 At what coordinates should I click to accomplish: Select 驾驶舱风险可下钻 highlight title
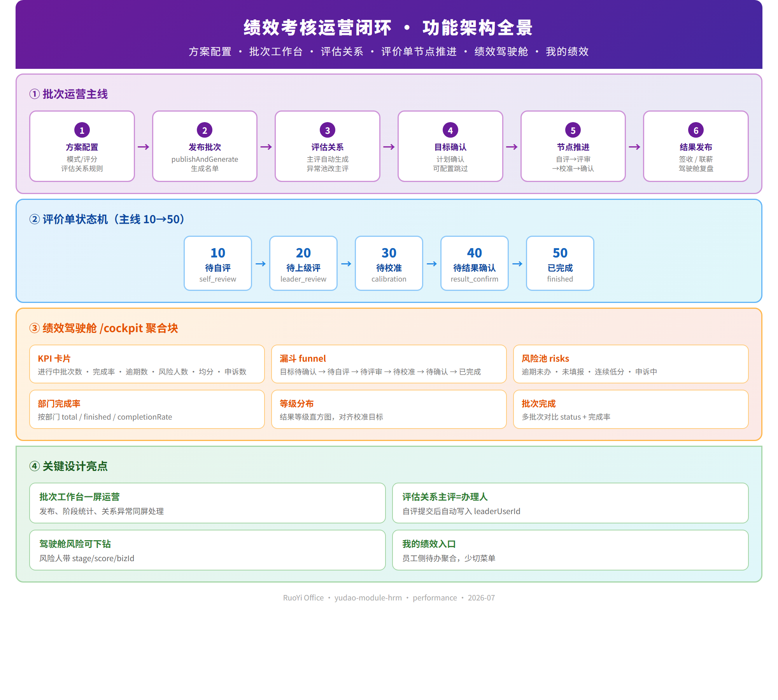point(75,544)
